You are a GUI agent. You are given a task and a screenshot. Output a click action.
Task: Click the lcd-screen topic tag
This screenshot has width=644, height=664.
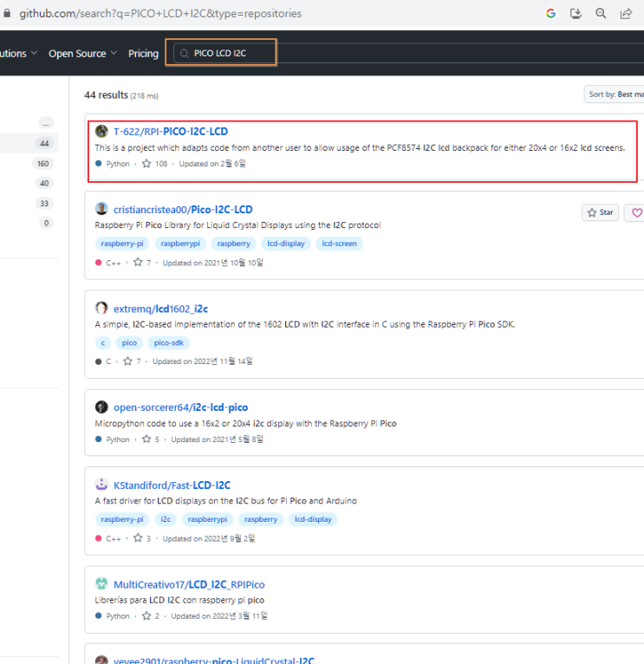tap(339, 244)
